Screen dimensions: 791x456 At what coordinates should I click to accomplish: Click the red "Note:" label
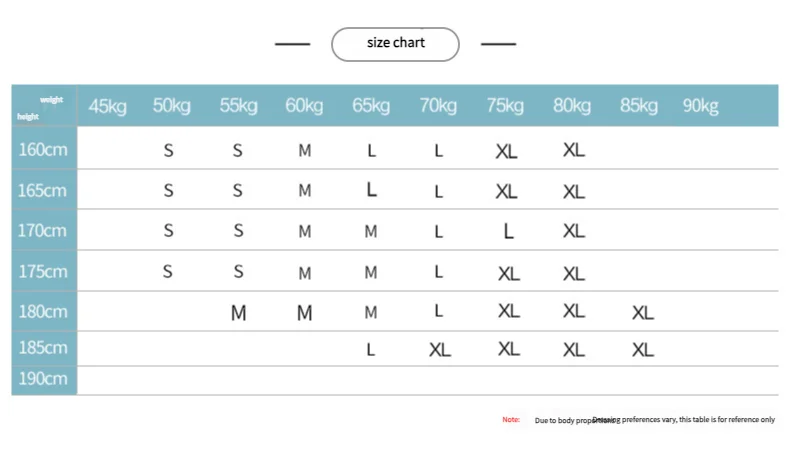pyautogui.click(x=510, y=420)
